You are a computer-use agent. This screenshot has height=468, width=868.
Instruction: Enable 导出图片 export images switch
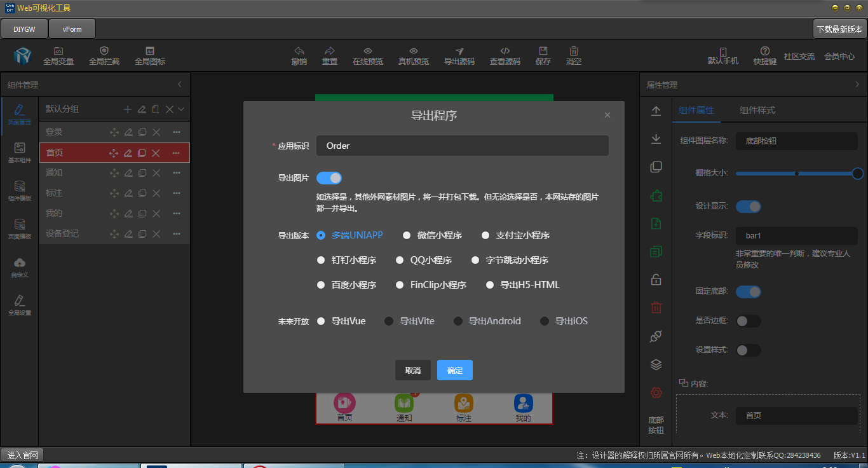pyautogui.click(x=329, y=177)
